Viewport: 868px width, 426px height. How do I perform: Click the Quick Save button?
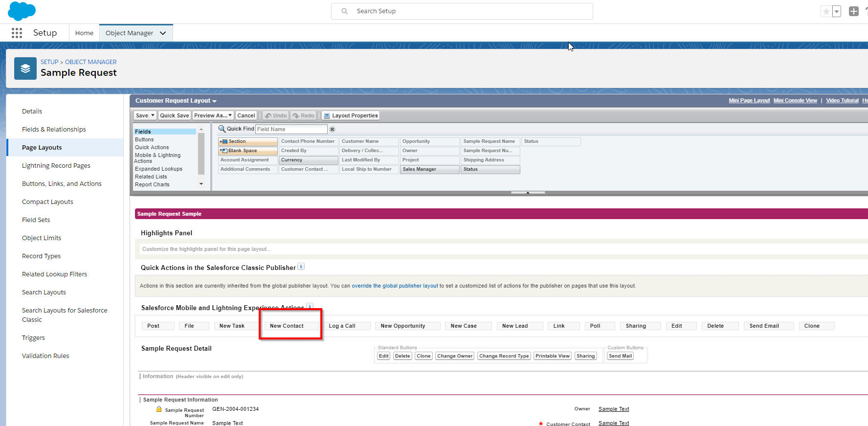pyautogui.click(x=175, y=115)
